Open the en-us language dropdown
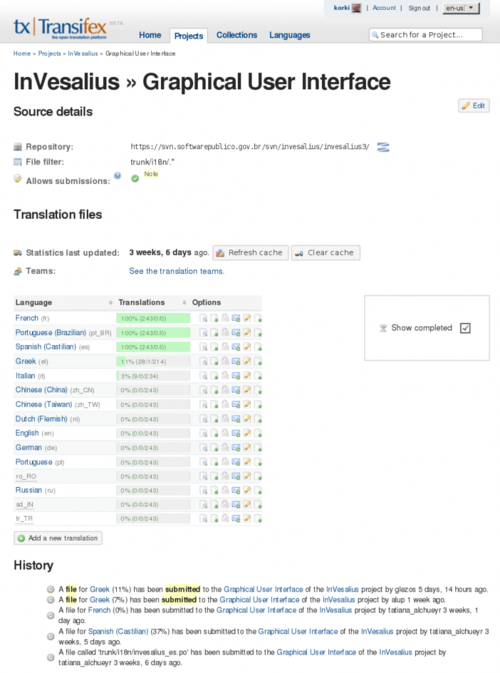Screen dimensions: 500x673 tap(461, 8)
